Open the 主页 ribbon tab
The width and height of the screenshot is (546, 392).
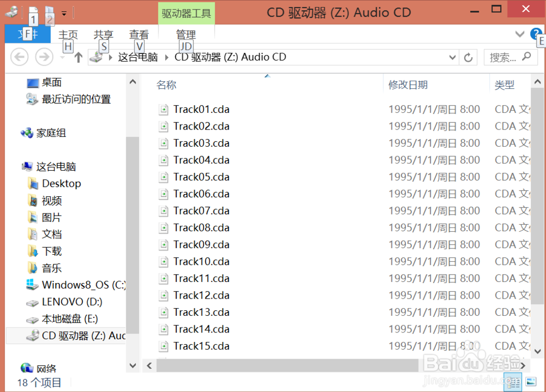pyautogui.click(x=68, y=34)
